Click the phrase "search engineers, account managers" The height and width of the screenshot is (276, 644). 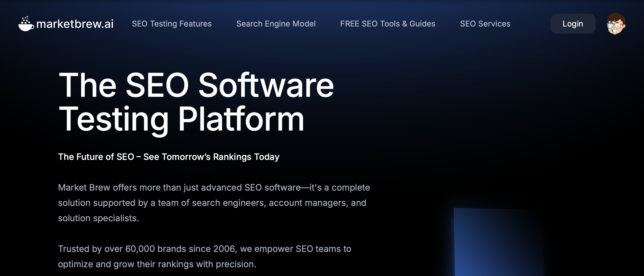(269, 203)
